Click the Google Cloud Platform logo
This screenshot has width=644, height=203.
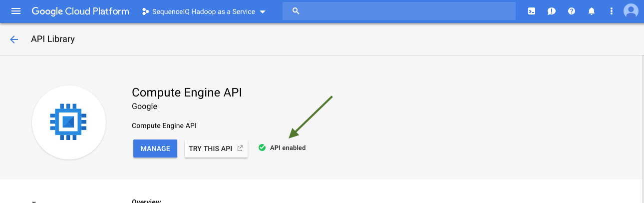pyautogui.click(x=80, y=11)
